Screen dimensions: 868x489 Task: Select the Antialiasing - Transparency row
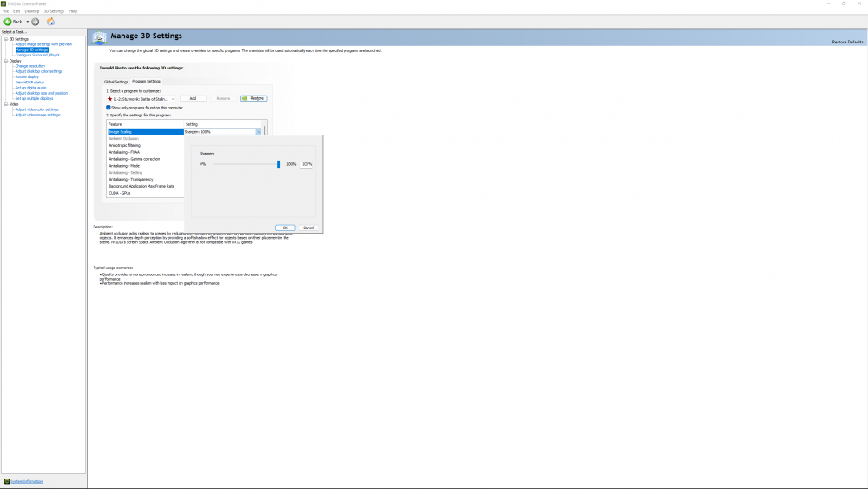(145, 180)
